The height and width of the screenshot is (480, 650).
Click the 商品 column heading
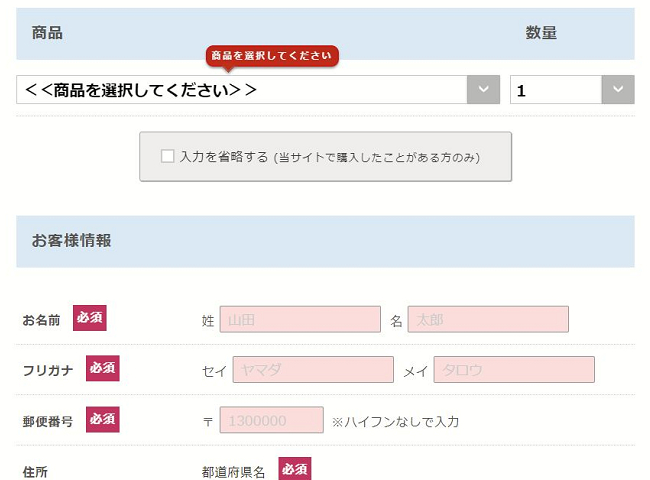point(47,33)
